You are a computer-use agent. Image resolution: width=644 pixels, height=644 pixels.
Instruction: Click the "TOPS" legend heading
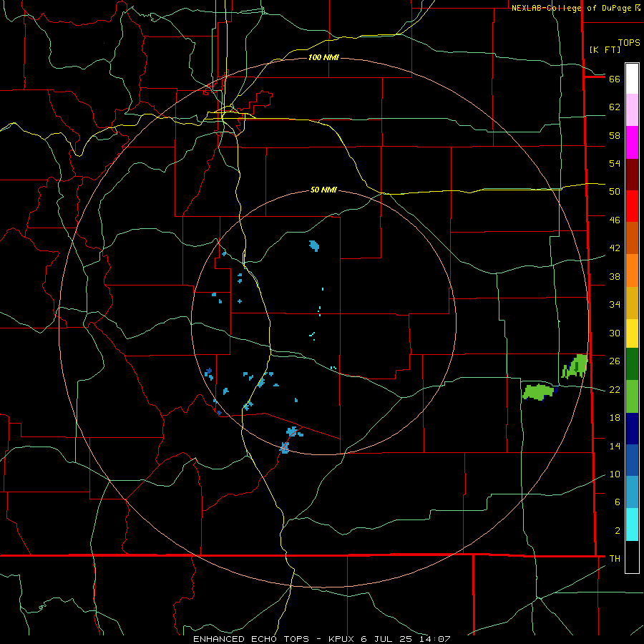coord(629,43)
